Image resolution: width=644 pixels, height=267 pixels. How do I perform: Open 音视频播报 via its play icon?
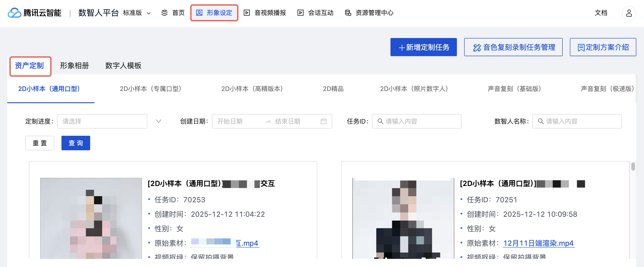pyautogui.click(x=247, y=13)
